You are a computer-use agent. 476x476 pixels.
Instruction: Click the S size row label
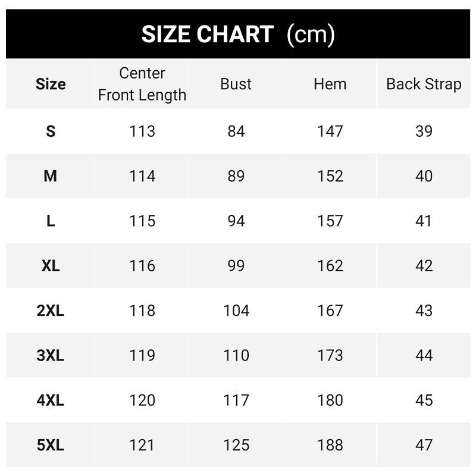point(51,131)
